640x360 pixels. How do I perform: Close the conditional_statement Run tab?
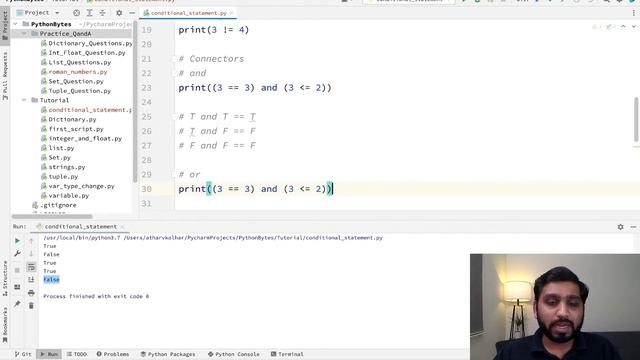122,227
